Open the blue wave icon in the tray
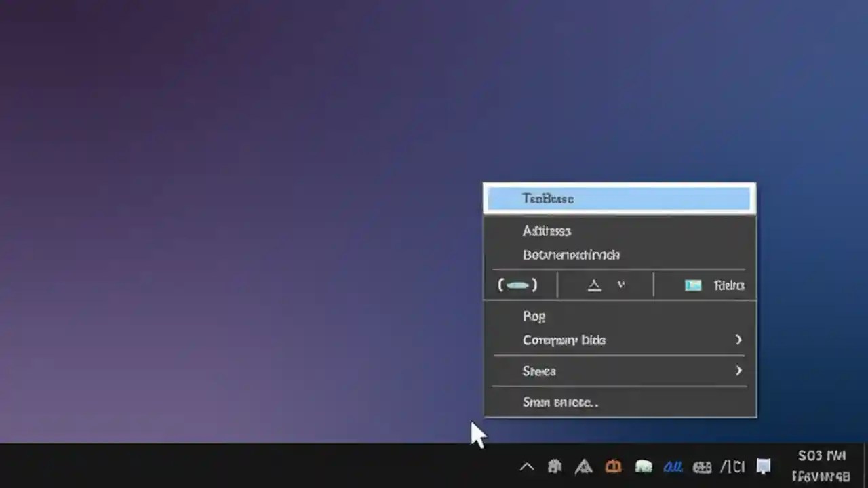Screen dimensions: 868x488 pyautogui.click(x=672, y=466)
